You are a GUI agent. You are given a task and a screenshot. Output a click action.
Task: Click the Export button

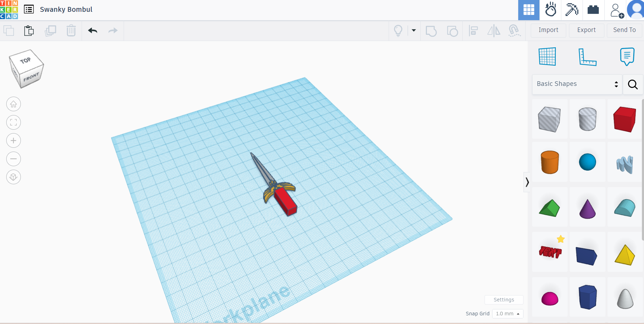click(x=586, y=30)
